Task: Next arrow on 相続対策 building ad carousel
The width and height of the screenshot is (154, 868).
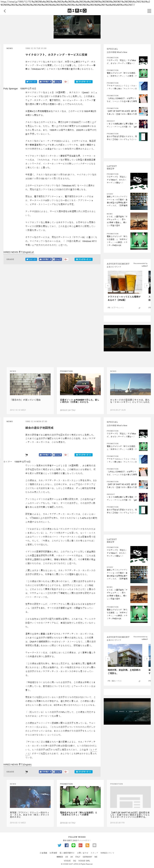Action: point(147,658)
